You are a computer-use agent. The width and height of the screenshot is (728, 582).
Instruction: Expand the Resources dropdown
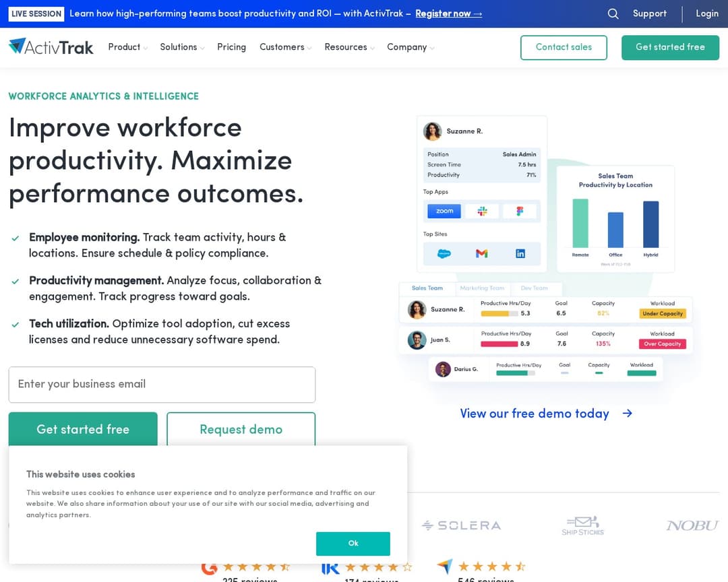[348, 47]
